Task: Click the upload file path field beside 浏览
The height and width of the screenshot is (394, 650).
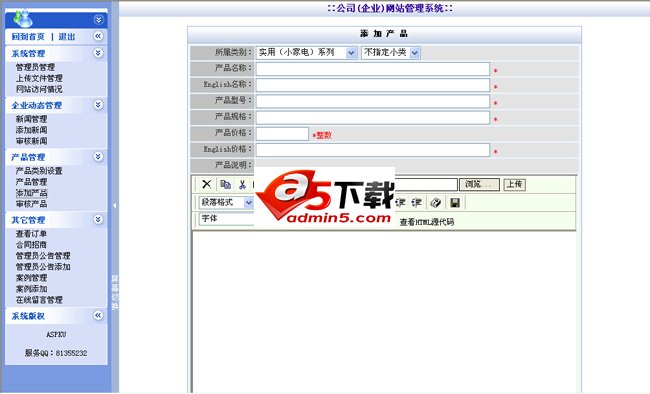Action: 426,185
